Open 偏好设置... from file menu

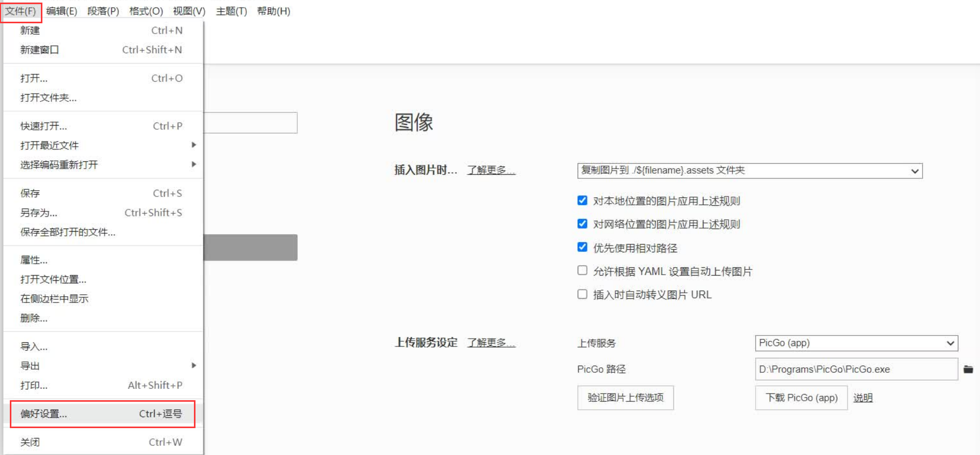(103, 414)
